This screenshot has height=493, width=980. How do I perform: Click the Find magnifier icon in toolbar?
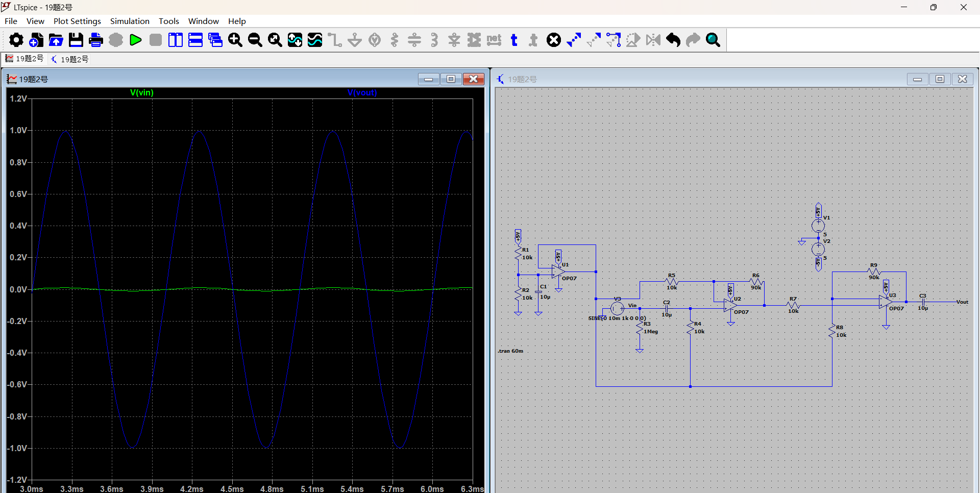[x=713, y=40]
